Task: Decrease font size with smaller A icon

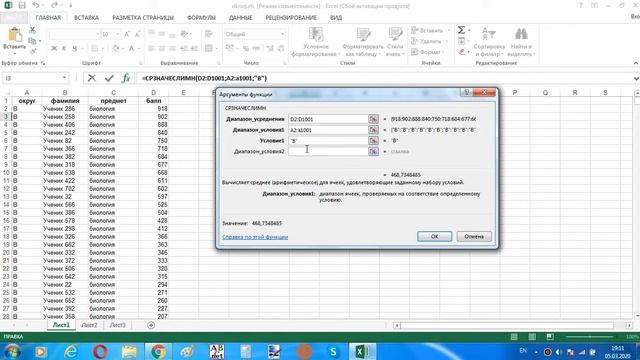Action: [137, 34]
